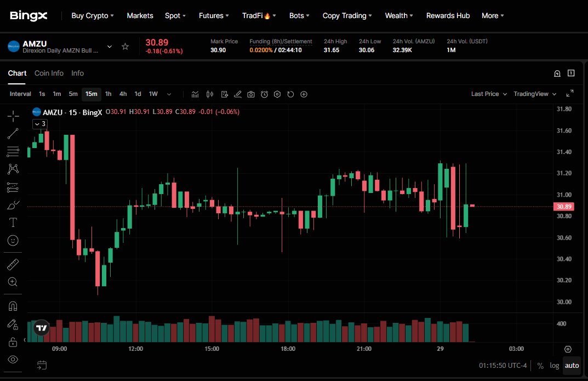
Task: Open the emoji icons tool
Action: [x=13, y=240]
